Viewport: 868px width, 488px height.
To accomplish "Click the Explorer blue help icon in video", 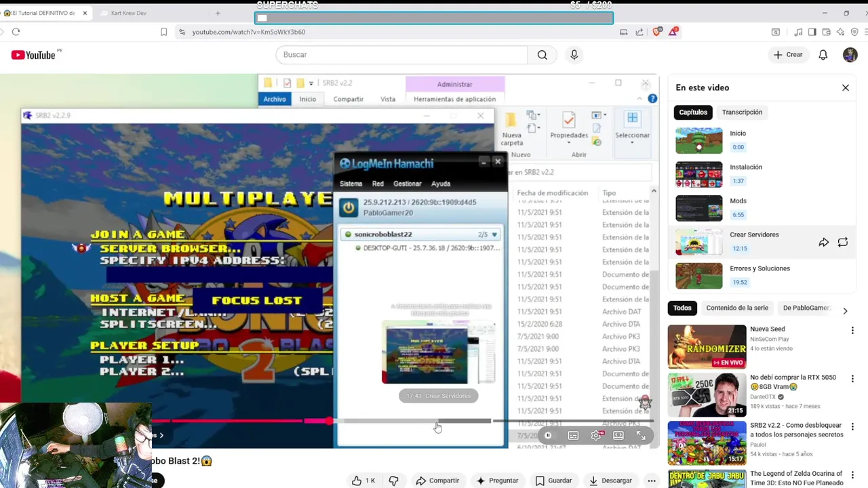I will pyautogui.click(x=652, y=99).
